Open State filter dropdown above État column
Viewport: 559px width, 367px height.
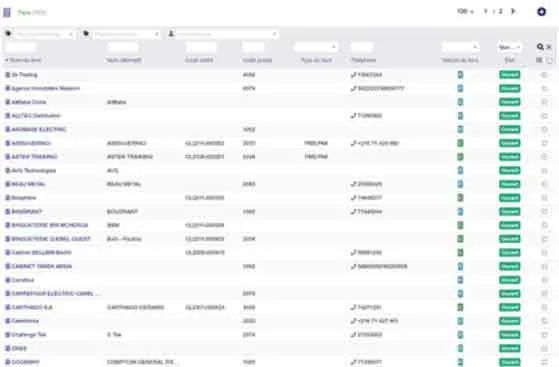509,47
